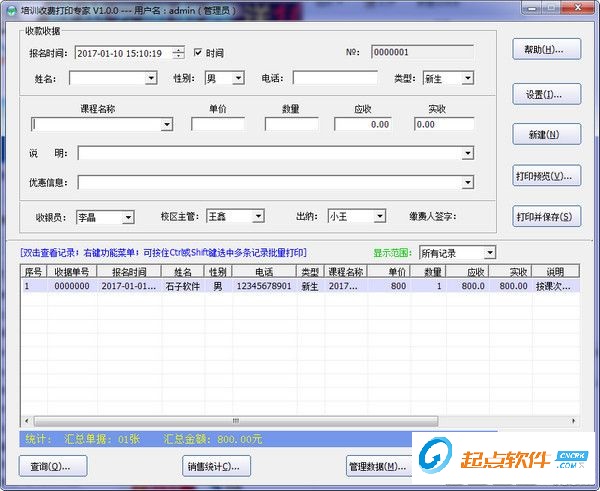Click the 报名时间 spinner arrows
600x491 pixels.
pyautogui.click(x=178, y=52)
